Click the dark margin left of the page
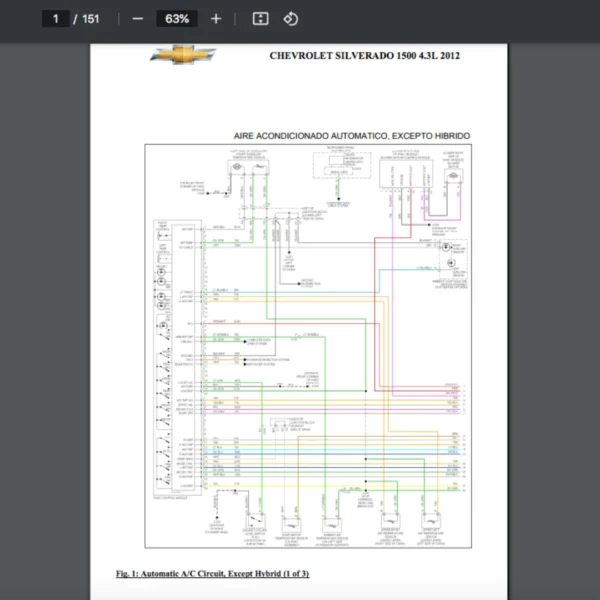 point(45,300)
